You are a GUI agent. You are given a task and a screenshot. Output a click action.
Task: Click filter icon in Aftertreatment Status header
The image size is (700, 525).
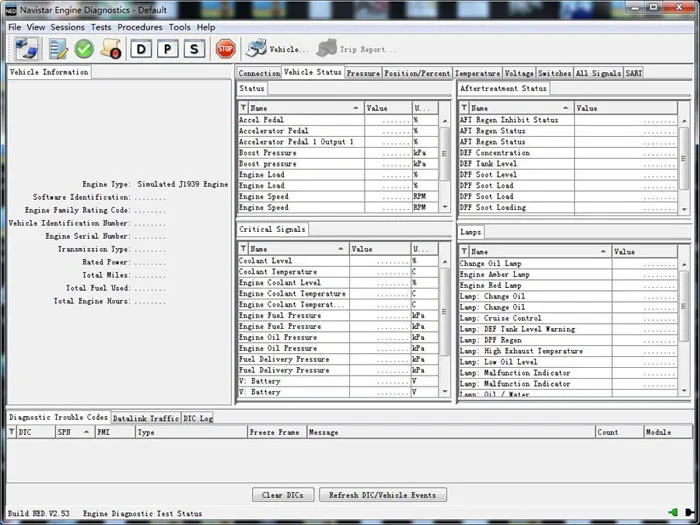(x=464, y=108)
